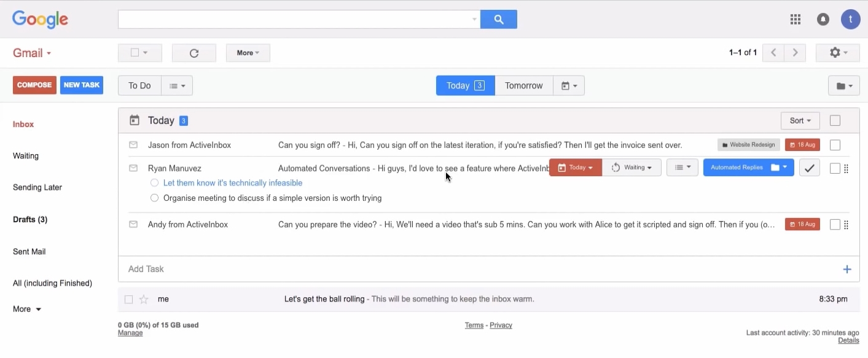Click the envelope icon on Jason's email
The height and width of the screenshot is (358, 868).
(133, 144)
